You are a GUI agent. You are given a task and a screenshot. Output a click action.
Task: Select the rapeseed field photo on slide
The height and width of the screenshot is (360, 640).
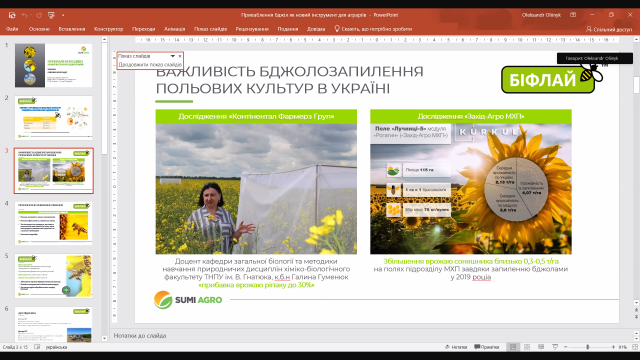pyautogui.click(x=256, y=189)
